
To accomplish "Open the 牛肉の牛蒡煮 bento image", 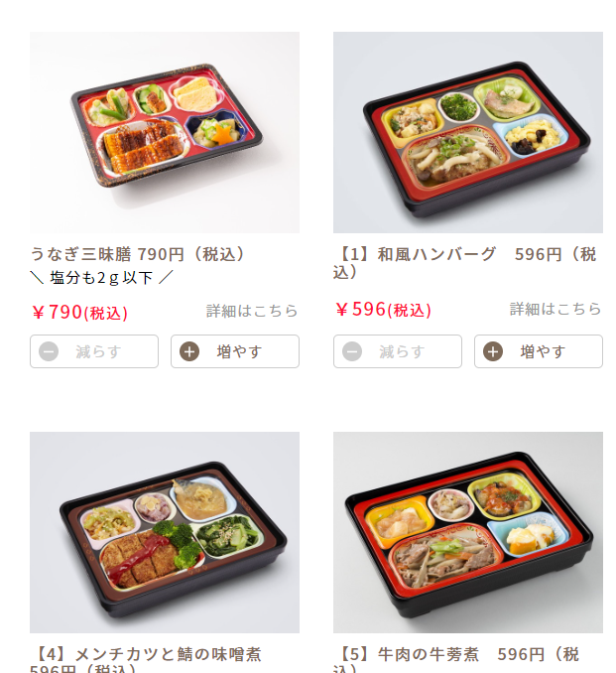I will point(468,532).
